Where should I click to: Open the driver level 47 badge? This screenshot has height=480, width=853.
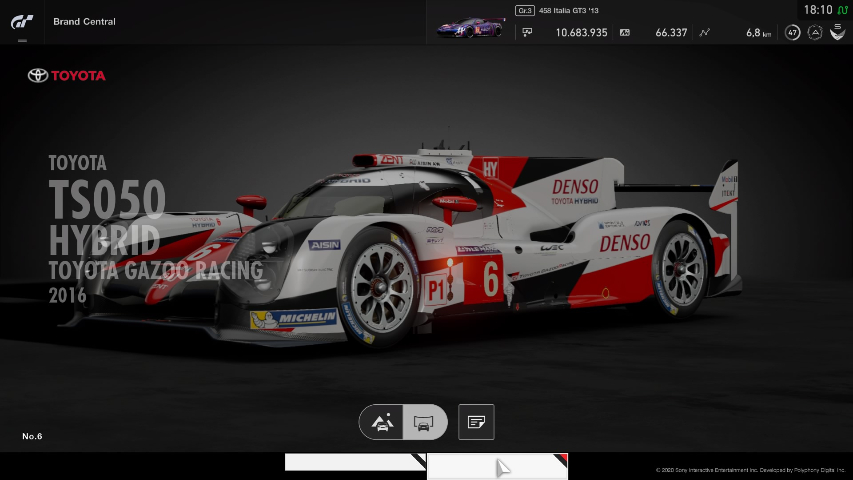[x=792, y=32]
